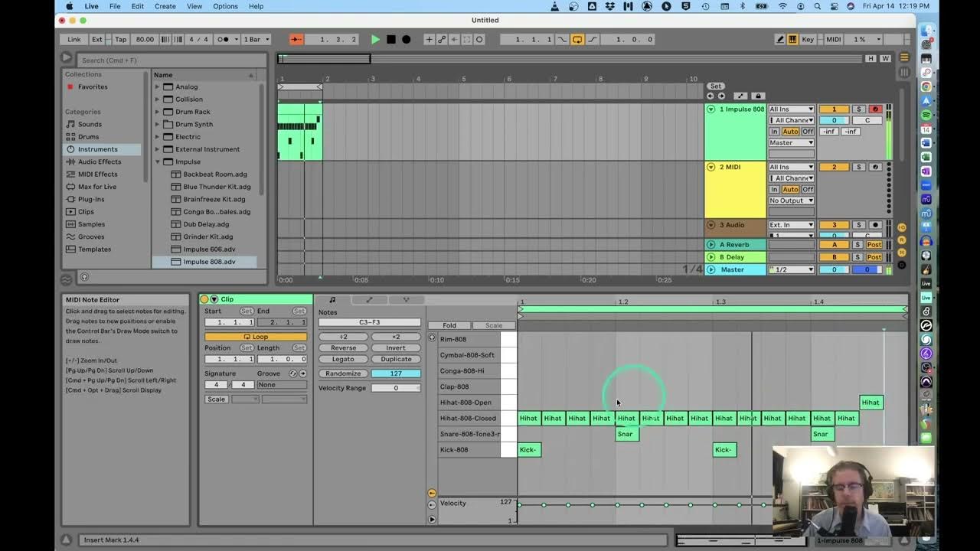Click the tempo field showing 80.00
This screenshot has height=551, width=980.
(144, 39)
